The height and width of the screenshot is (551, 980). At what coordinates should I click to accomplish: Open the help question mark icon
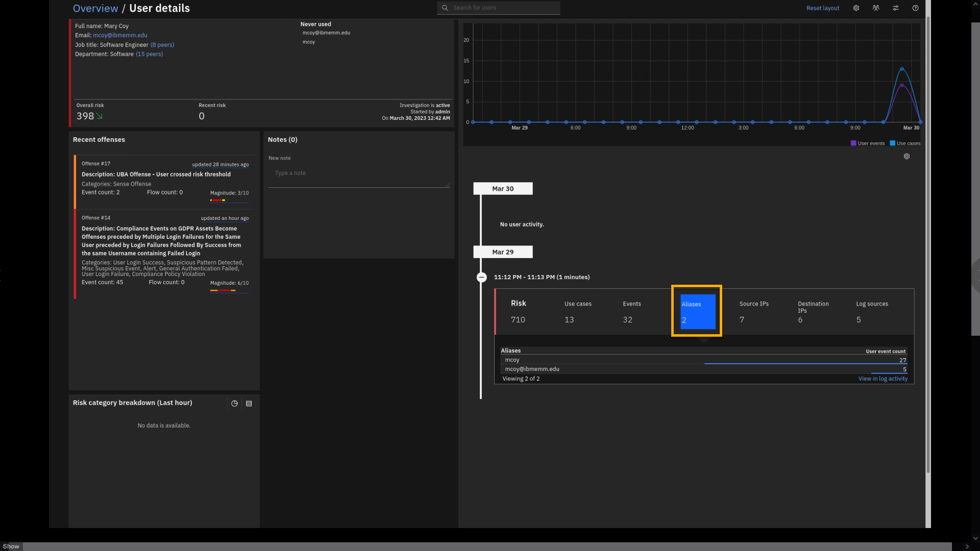(x=915, y=8)
